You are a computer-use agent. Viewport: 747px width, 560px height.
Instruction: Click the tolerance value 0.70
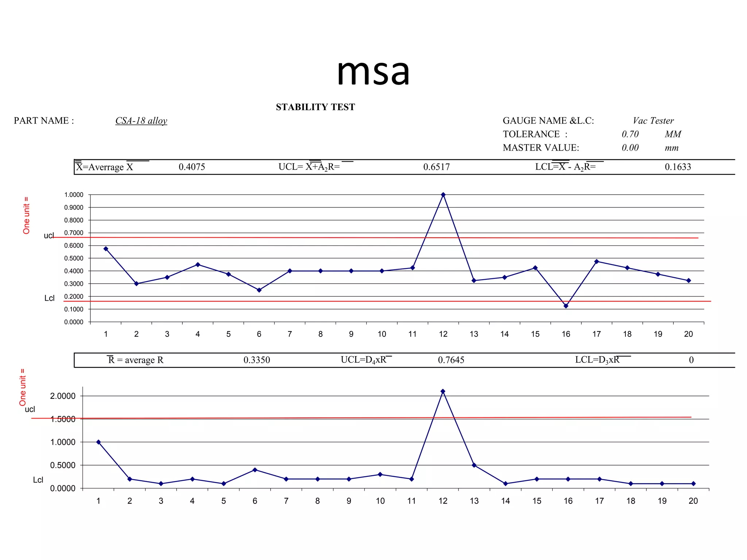pos(630,134)
